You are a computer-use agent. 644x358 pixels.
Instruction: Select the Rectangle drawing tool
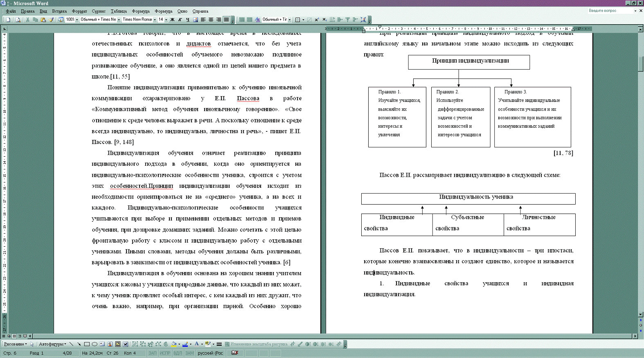(87, 344)
